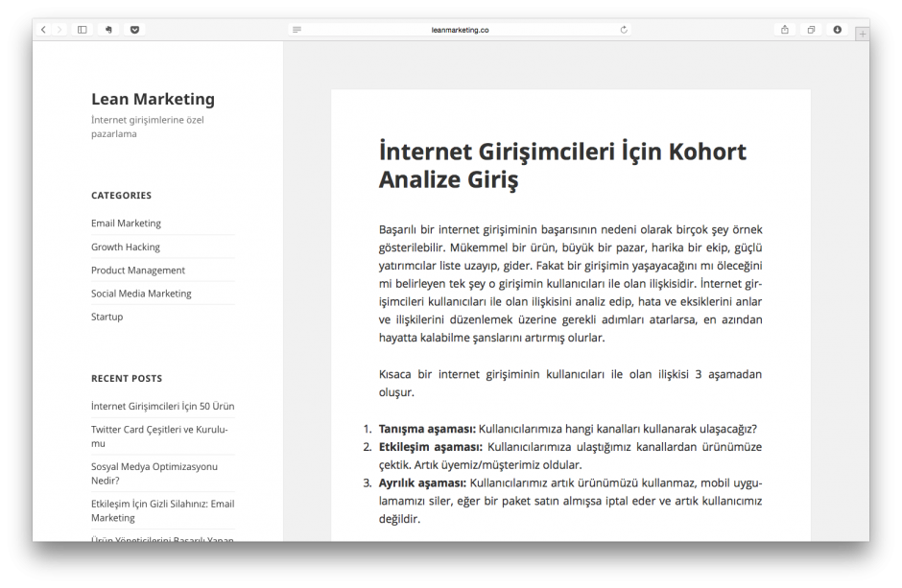Screen dimensions: 902x588
Task: Open the Downloads toolbar icon
Action: click(837, 30)
